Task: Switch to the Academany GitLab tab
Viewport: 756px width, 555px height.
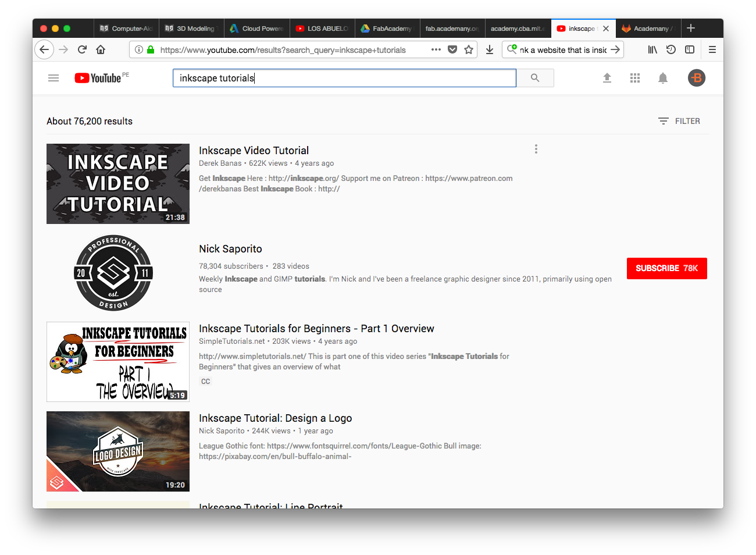Action: point(647,29)
